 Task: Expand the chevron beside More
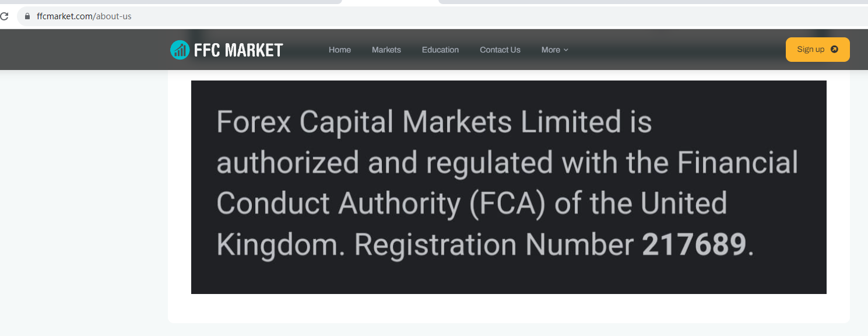click(566, 50)
